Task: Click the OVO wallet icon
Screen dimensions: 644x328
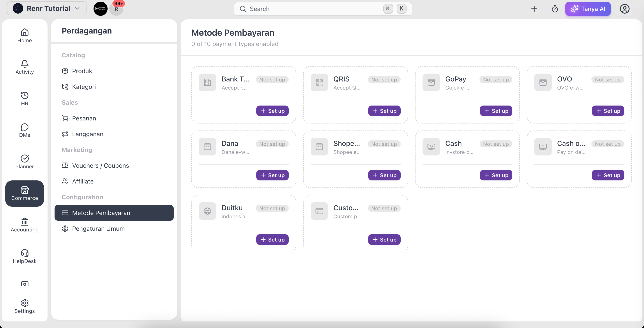Action: click(543, 82)
